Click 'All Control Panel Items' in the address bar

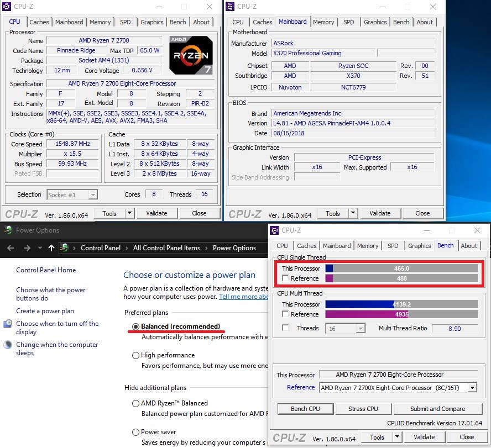tap(166, 248)
